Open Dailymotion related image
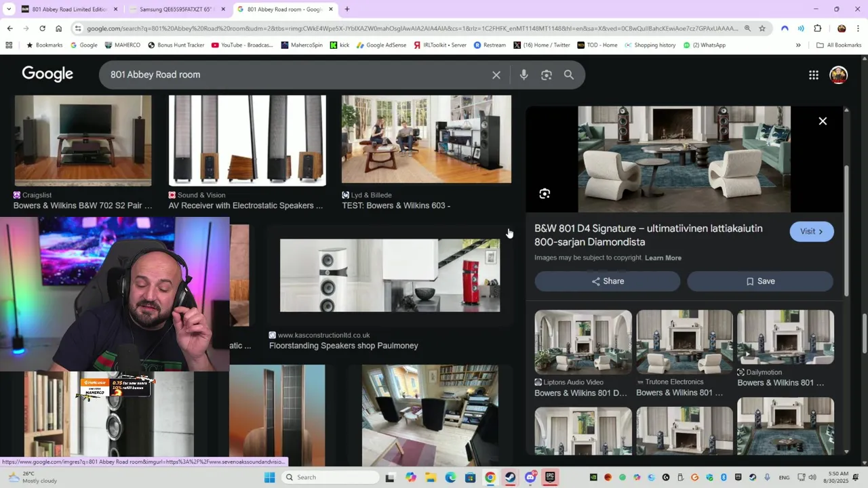 pyautogui.click(x=785, y=337)
